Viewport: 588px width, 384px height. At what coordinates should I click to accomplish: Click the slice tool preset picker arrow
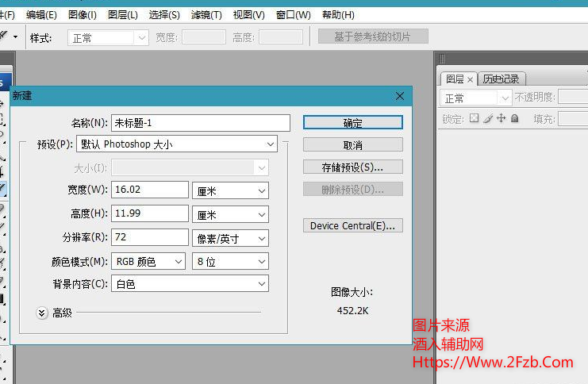[x=15, y=36]
